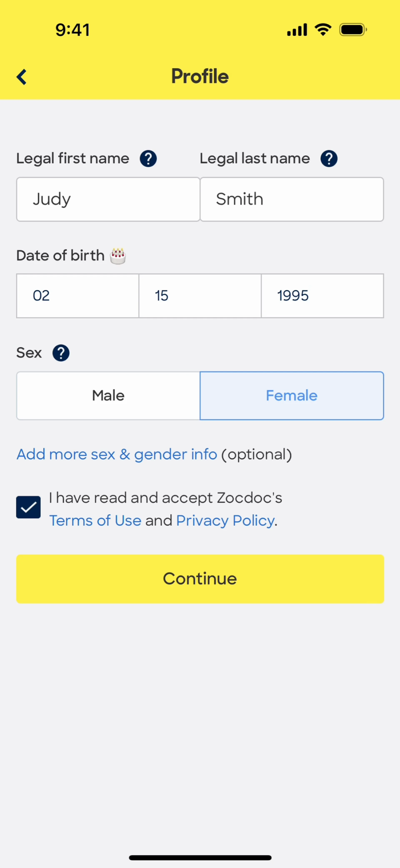The height and width of the screenshot is (868, 400).
Task: Uncheck the terms acceptance checkbox
Action: 28,507
